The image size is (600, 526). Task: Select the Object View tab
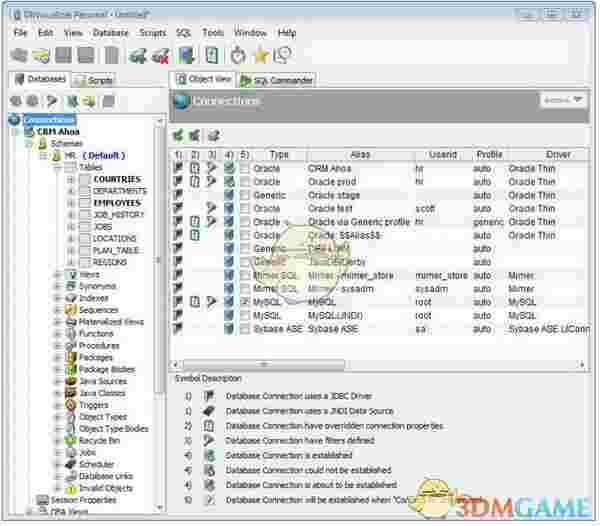click(204, 79)
